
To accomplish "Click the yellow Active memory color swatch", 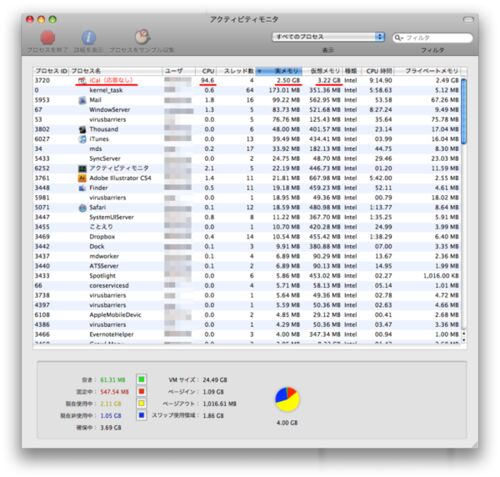I will click(141, 403).
